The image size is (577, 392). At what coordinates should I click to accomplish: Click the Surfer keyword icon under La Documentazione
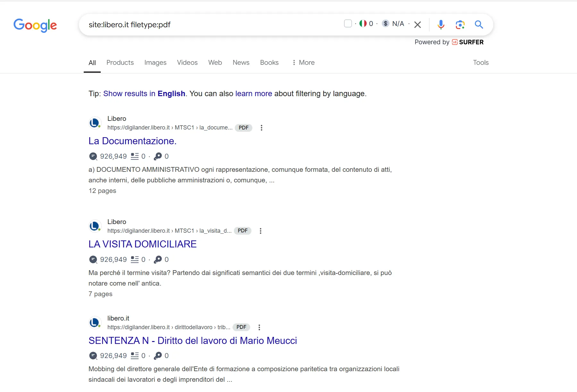158,156
